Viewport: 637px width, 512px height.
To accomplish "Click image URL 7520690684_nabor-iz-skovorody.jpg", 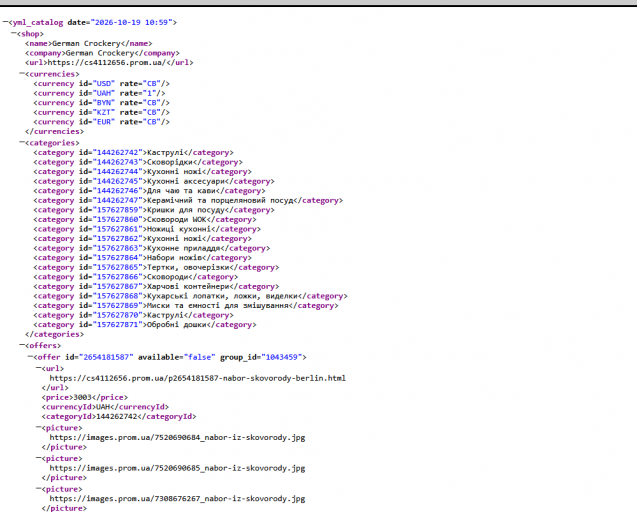I will [x=177, y=438].
